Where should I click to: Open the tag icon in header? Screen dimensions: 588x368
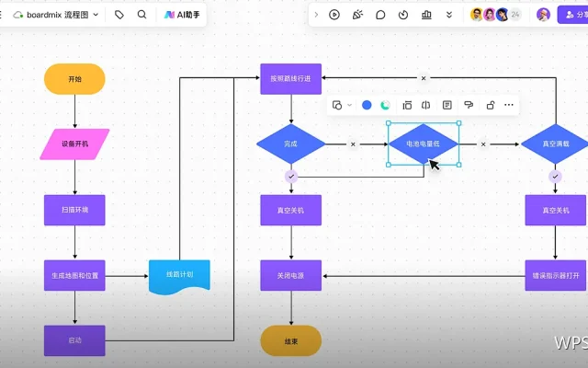(119, 15)
